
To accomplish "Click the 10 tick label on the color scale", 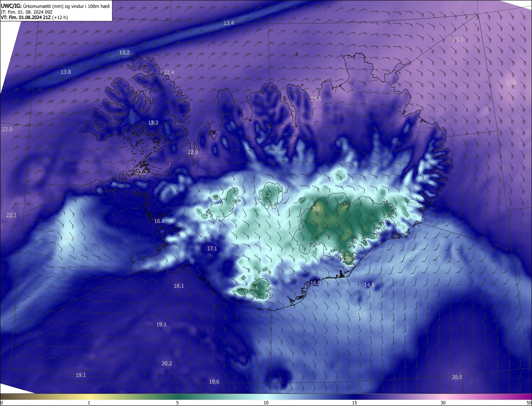I will point(266,403).
